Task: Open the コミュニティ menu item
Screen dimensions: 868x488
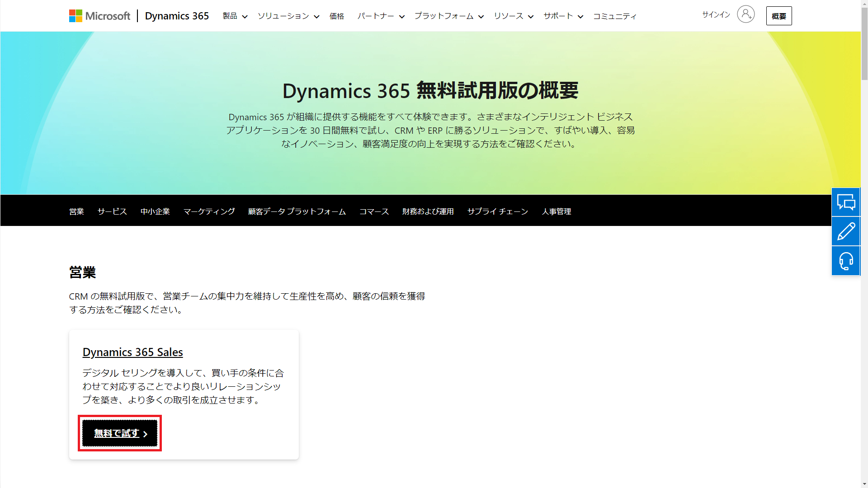Action: [615, 16]
